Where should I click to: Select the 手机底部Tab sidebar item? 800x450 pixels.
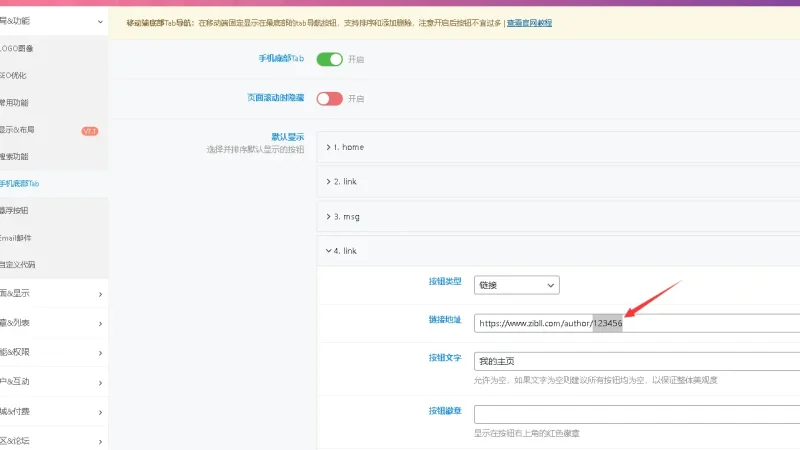[54, 184]
